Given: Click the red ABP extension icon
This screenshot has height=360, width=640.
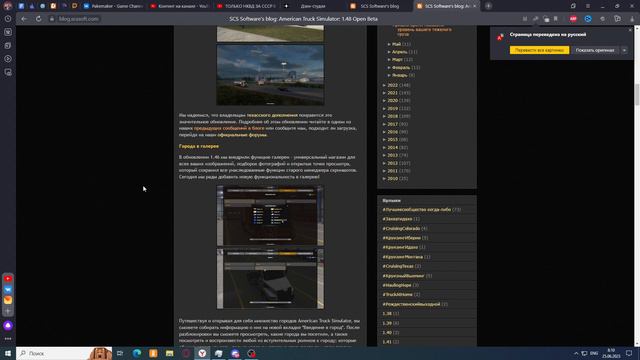Looking at the screenshot, I should tap(573, 19).
